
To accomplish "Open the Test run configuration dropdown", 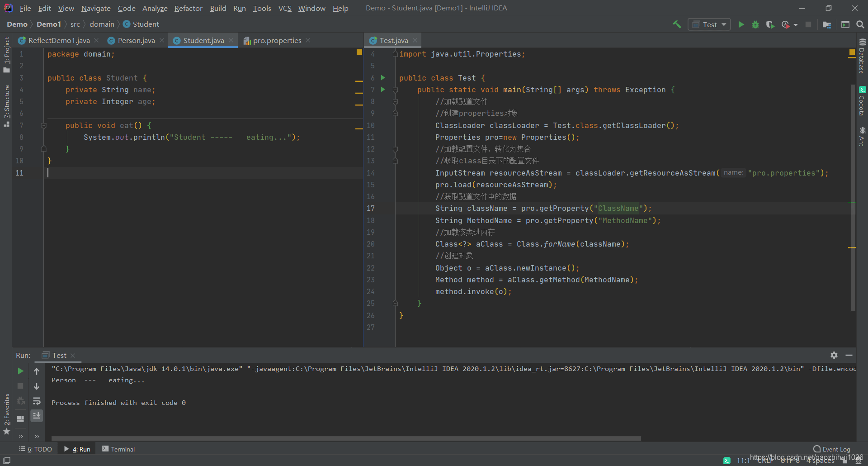I will pyautogui.click(x=709, y=24).
